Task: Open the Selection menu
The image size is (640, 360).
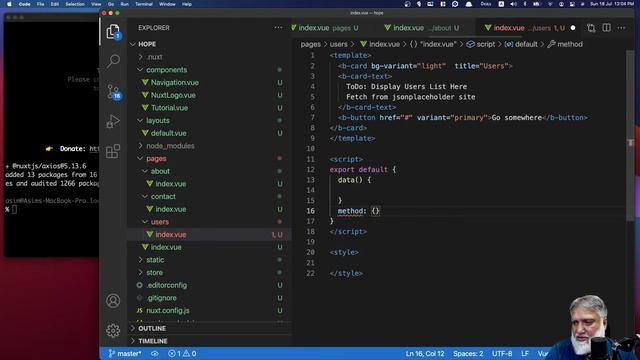Action: click(75, 4)
